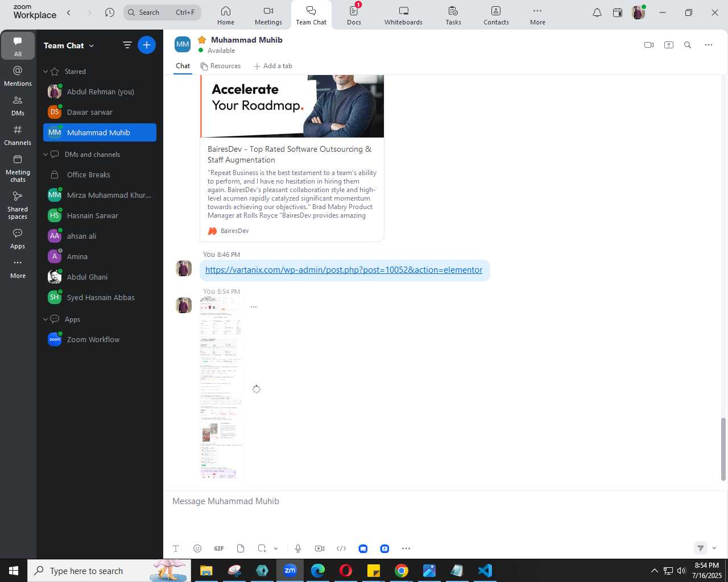This screenshot has height=582, width=728.
Task: Click the blue new chat plus button
Action: tap(147, 45)
